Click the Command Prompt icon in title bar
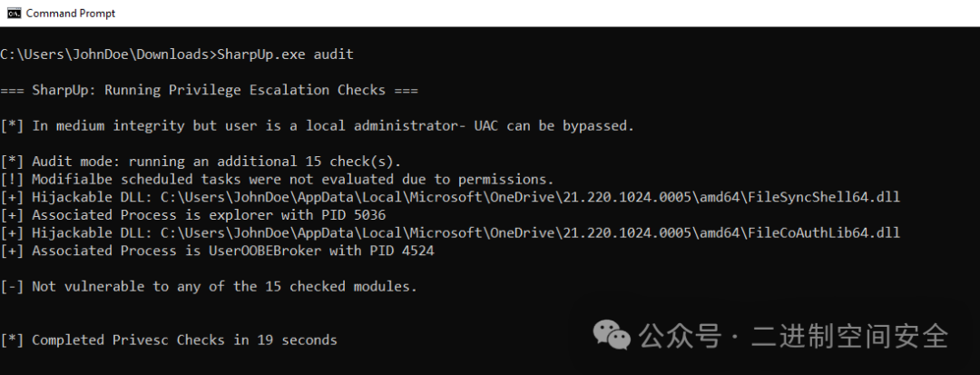This screenshot has width=980, height=375. coord(12,13)
